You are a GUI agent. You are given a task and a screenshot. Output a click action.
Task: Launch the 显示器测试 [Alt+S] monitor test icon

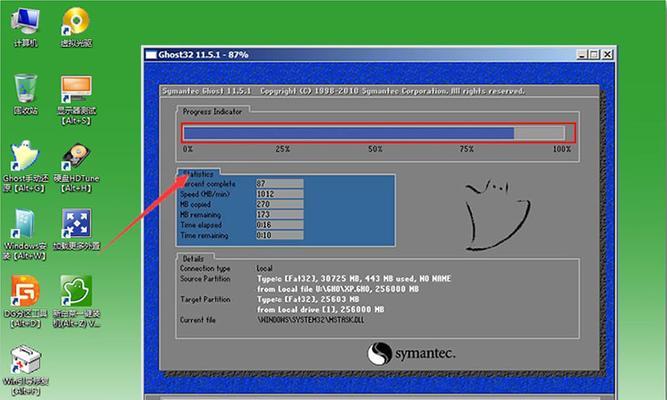76,100
